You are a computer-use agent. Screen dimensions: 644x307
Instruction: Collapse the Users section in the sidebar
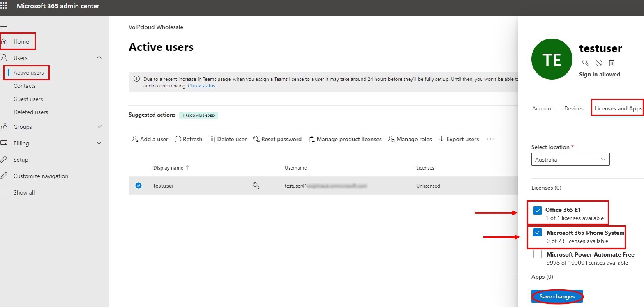[x=99, y=57]
